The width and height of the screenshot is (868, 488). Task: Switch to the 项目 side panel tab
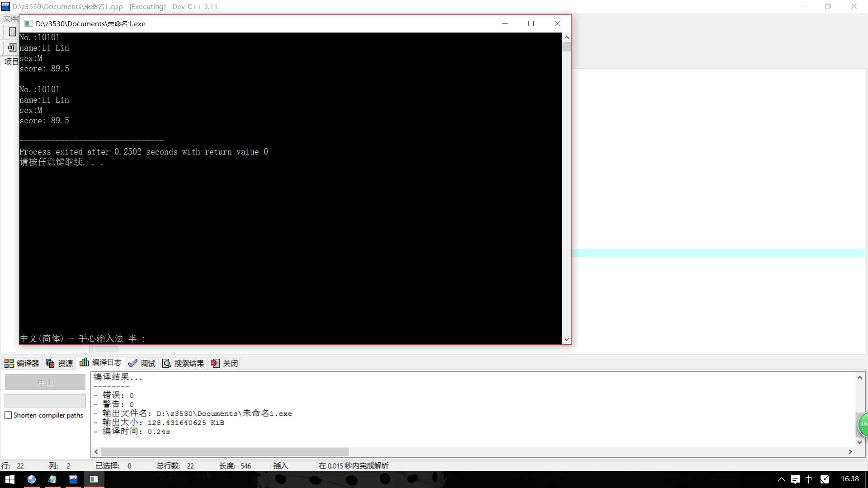(x=11, y=62)
